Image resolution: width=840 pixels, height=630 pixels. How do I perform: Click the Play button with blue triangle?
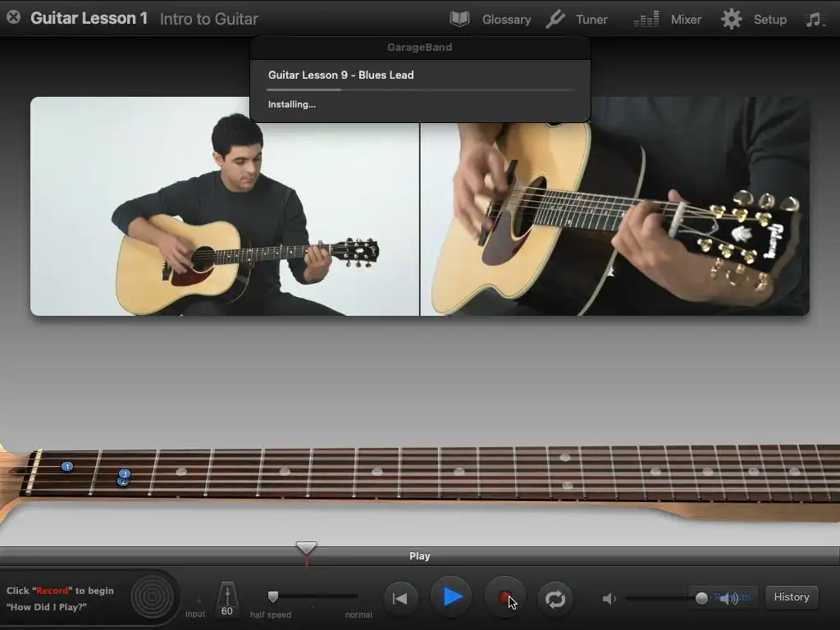coord(452,597)
